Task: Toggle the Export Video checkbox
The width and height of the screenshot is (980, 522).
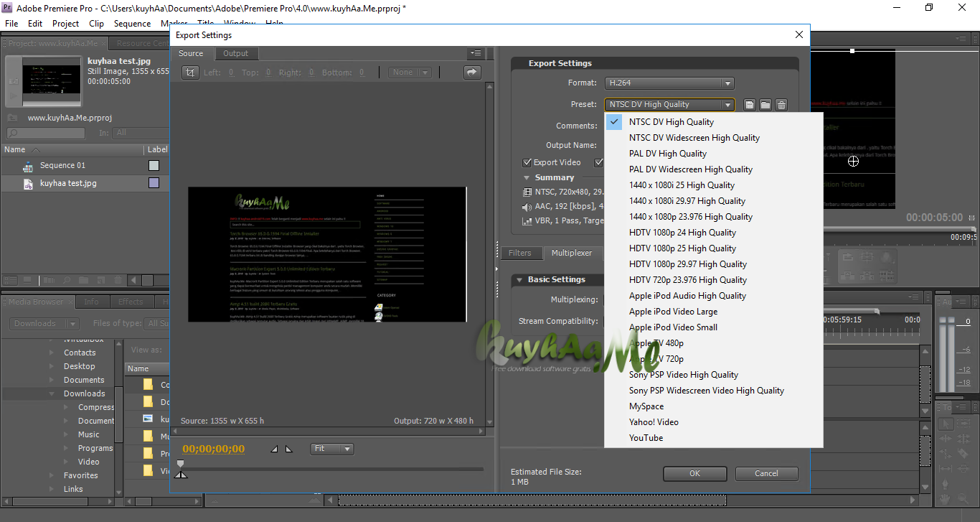Action: pos(527,162)
